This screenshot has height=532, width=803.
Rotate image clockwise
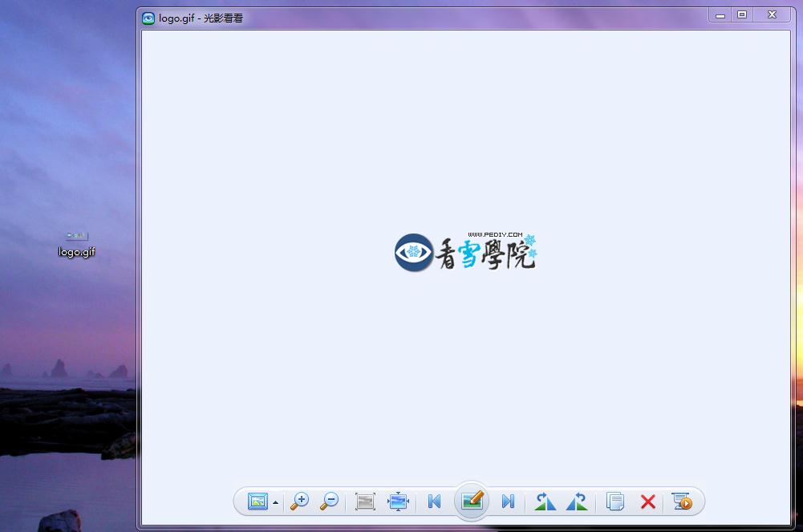pyautogui.click(x=545, y=502)
